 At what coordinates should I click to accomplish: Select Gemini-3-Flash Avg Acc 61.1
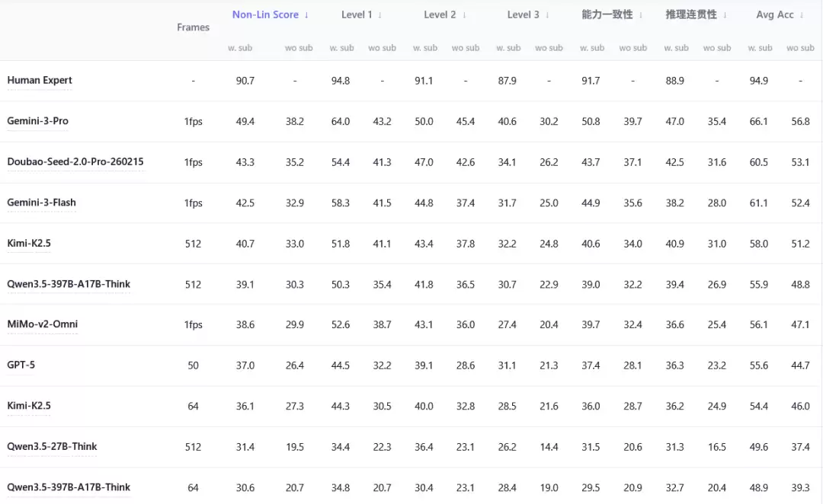[758, 203]
